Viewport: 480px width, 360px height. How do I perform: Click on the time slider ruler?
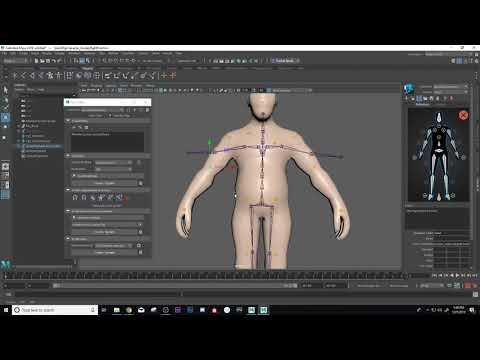204,276
